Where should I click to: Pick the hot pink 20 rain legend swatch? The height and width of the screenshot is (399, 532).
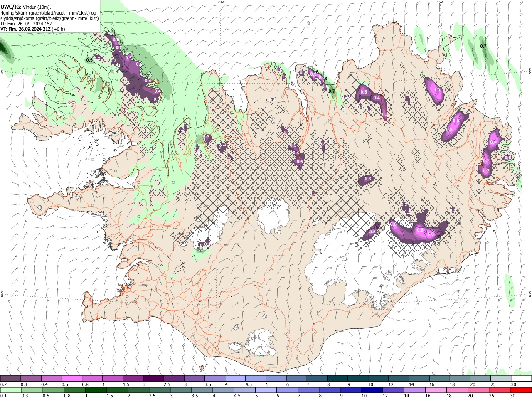click(x=478, y=390)
